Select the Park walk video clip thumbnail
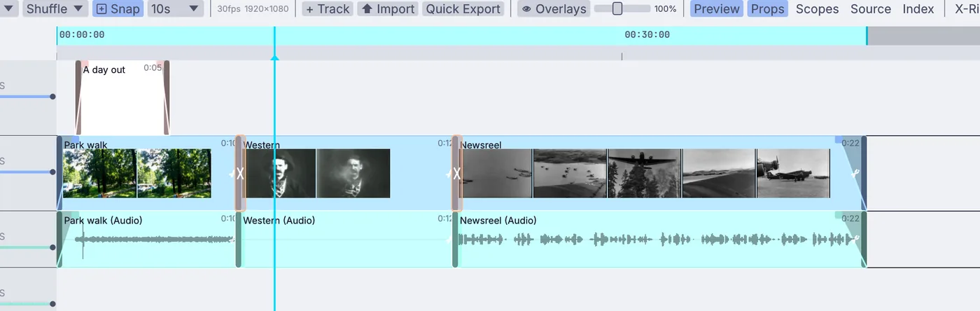 click(x=136, y=173)
